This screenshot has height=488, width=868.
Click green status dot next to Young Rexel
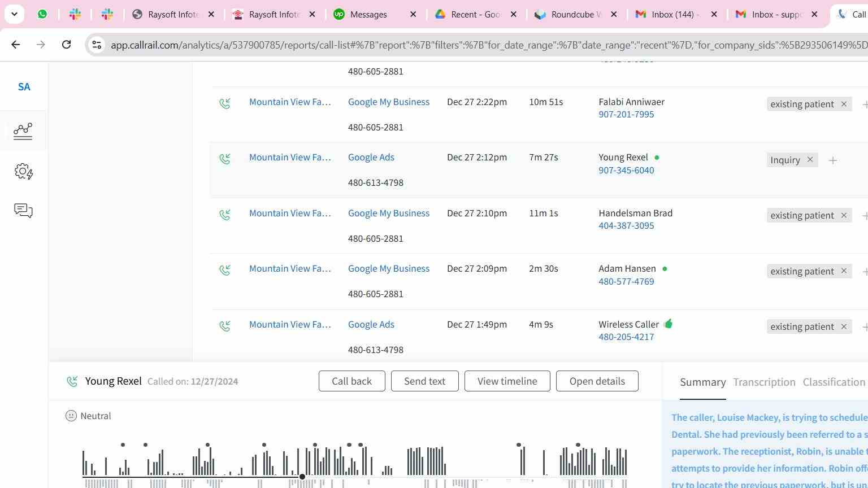tap(657, 158)
